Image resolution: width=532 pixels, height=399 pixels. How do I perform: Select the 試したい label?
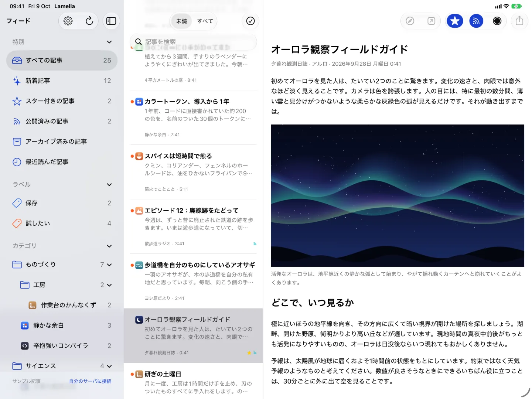pos(62,223)
